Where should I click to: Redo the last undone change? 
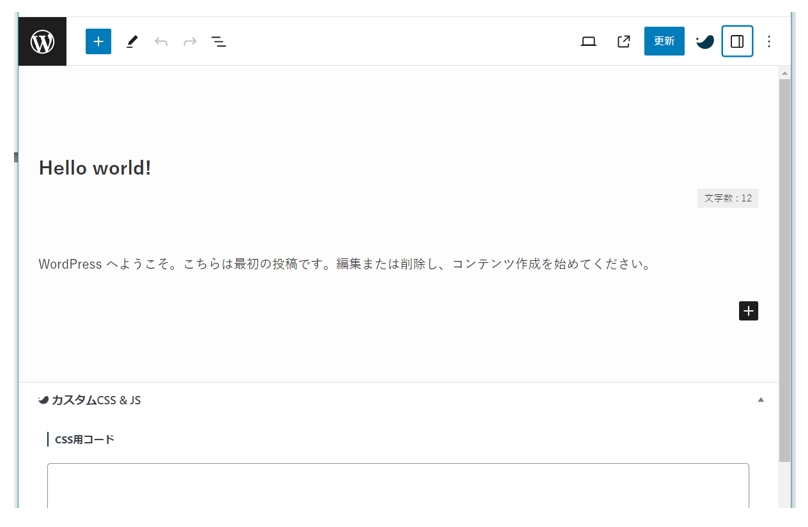click(190, 41)
